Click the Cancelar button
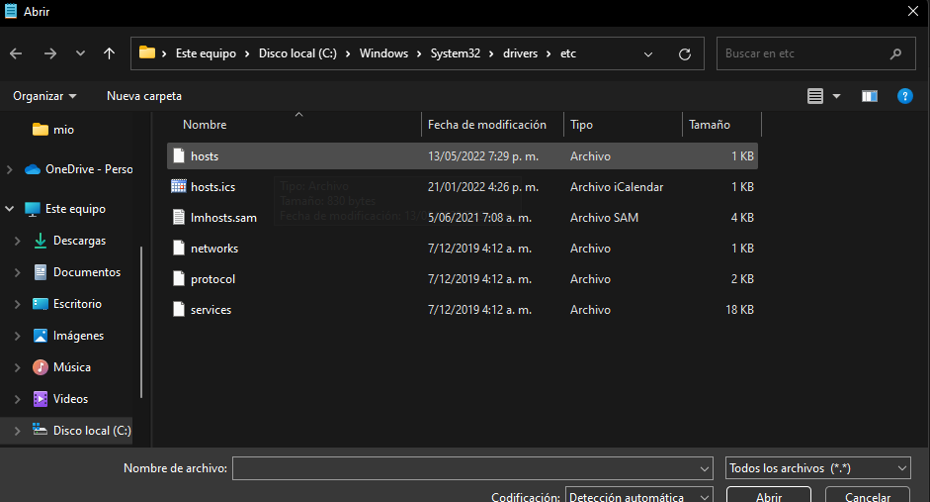The image size is (930, 502). click(x=867, y=495)
